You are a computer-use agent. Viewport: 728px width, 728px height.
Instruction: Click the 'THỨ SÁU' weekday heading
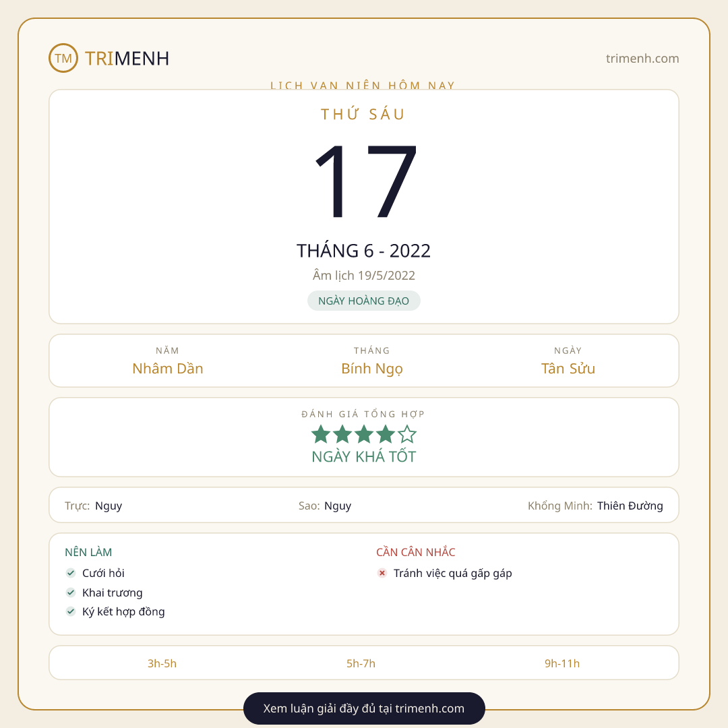coord(363,114)
